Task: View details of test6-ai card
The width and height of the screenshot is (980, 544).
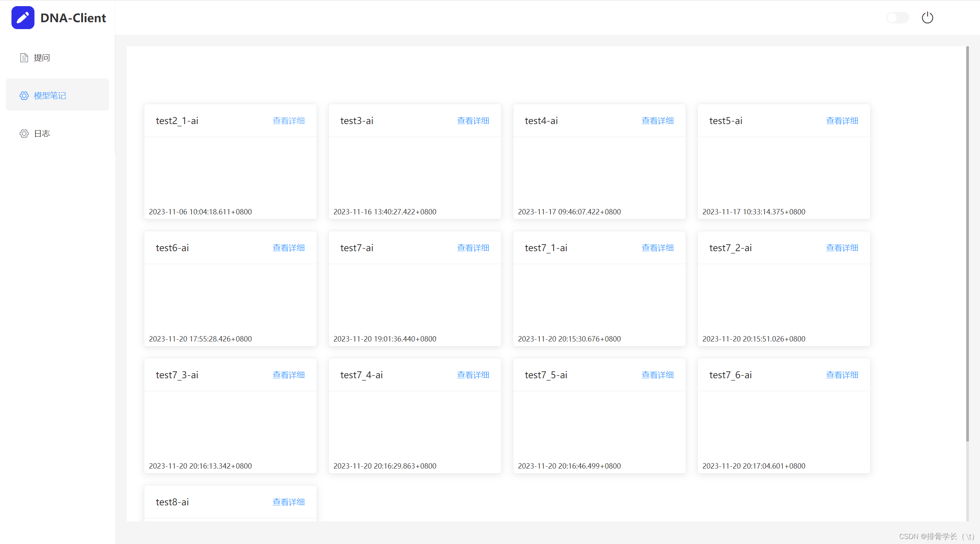Action: pyautogui.click(x=289, y=248)
